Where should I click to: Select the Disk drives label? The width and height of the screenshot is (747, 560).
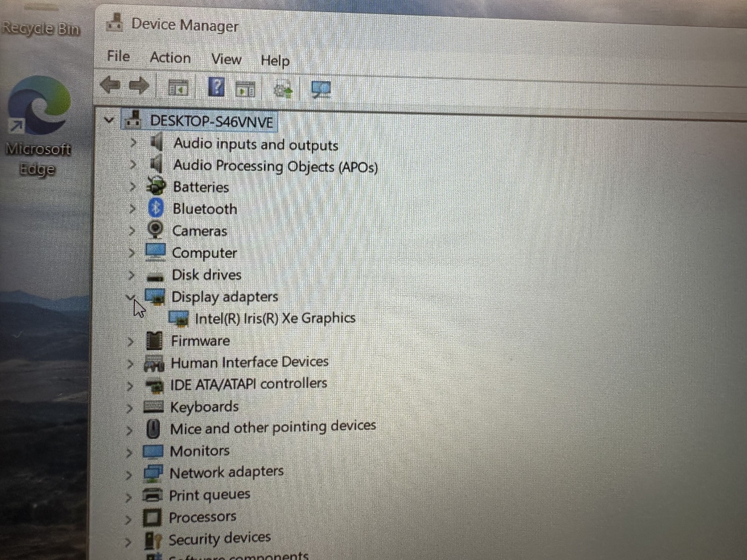(x=207, y=275)
